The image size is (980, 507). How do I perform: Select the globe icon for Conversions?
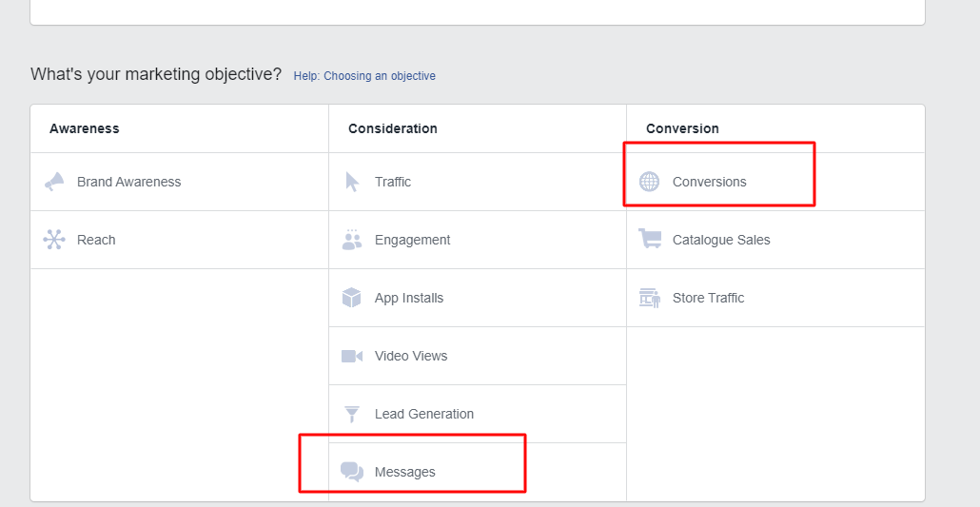(x=649, y=182)
